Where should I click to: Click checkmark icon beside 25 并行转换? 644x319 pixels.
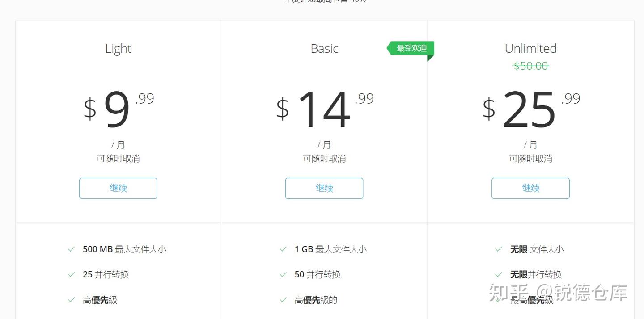(71, 274)
